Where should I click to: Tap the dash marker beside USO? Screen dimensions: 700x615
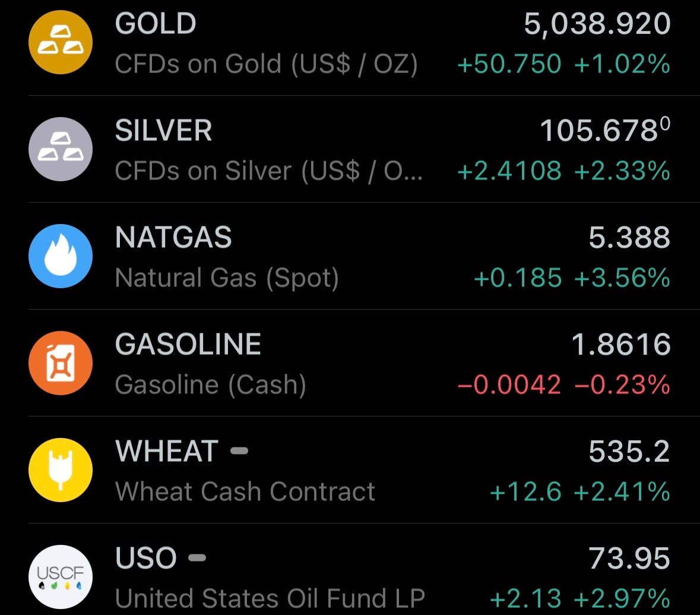(x=197, y=558)
